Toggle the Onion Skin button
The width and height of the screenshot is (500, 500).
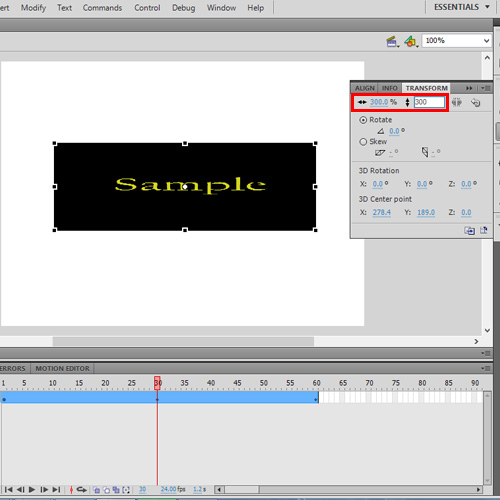click(96, 490)
